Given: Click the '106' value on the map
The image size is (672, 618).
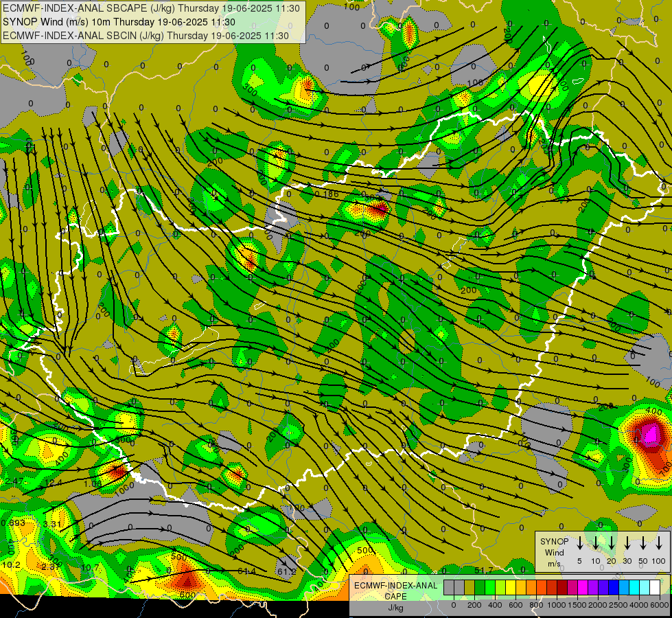Looking at the screenshot, I should click(475, 82).
